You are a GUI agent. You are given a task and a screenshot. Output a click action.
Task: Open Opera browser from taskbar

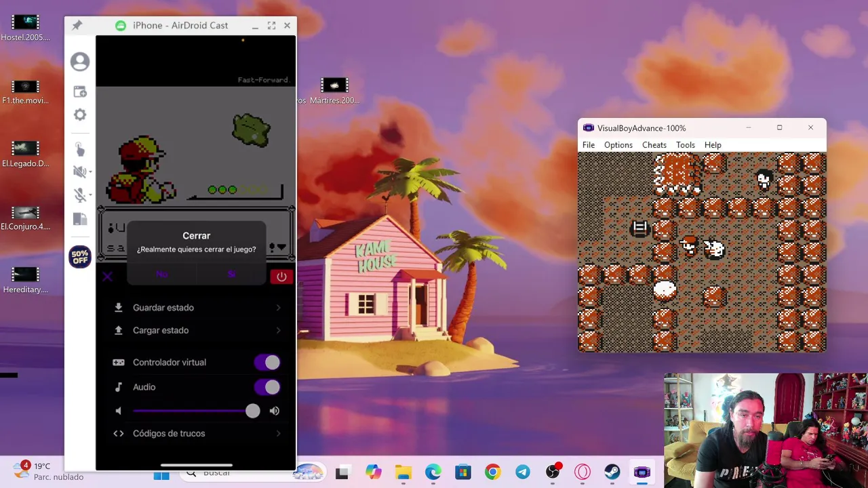pyautogui.click(x=583, y=472)
